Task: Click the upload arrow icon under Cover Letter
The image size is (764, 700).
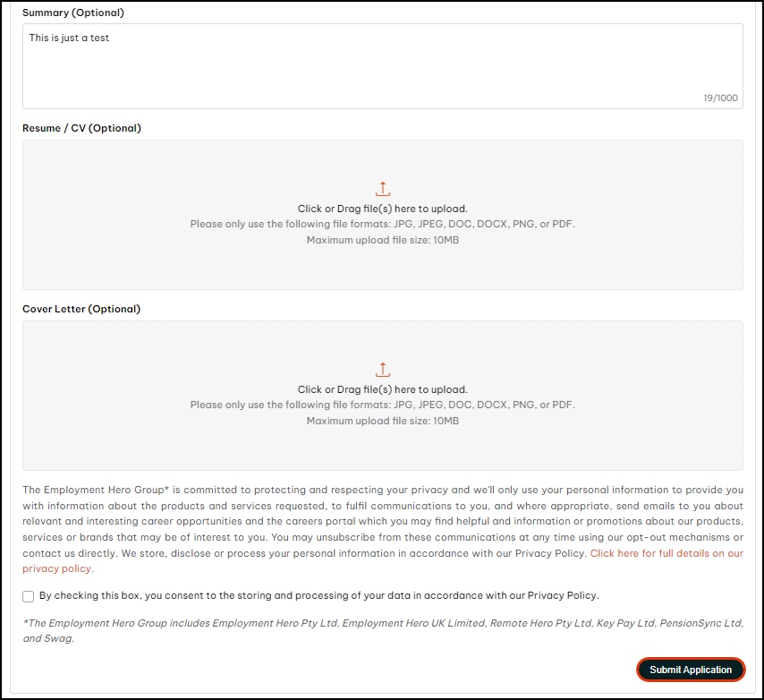Action: (x=383, y=370)
